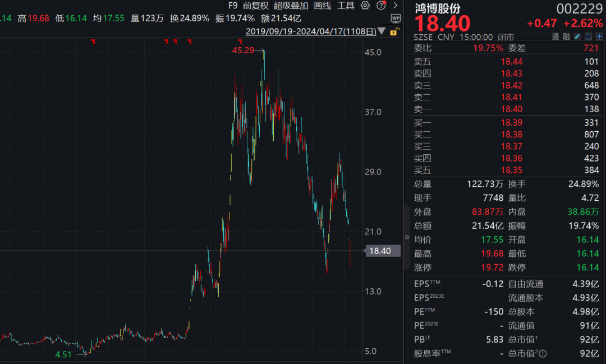Toggle the orange lock on date range
This screenshot has width=606, height=364.
tap(393, 31)
